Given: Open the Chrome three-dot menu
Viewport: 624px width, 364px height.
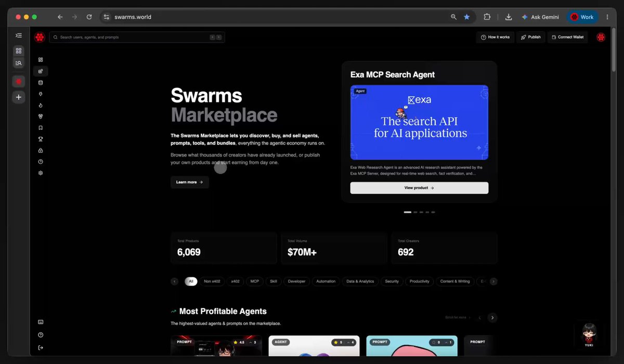Looking at the screenshot, I should 607,17.
